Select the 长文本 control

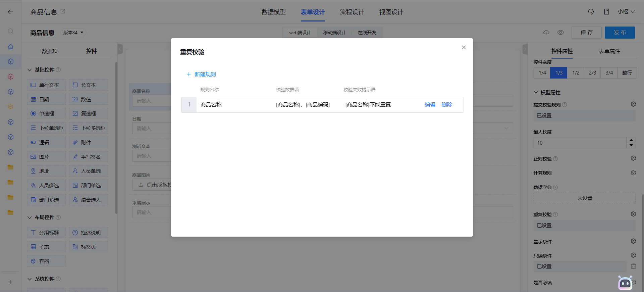coord(89,85)
